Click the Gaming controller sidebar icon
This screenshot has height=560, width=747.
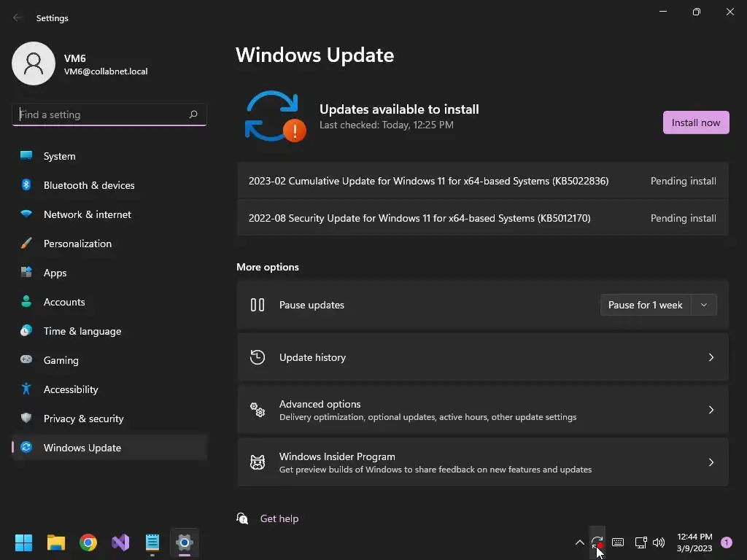pos(26,359)
